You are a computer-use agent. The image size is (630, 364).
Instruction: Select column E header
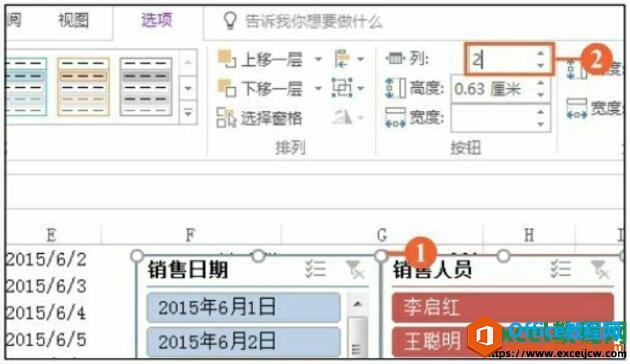pyautogui.click(x=51, y=235)
